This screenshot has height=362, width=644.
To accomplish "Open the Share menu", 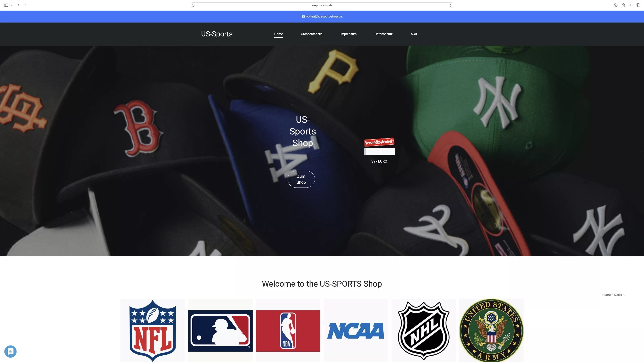I will coord(623,5).
